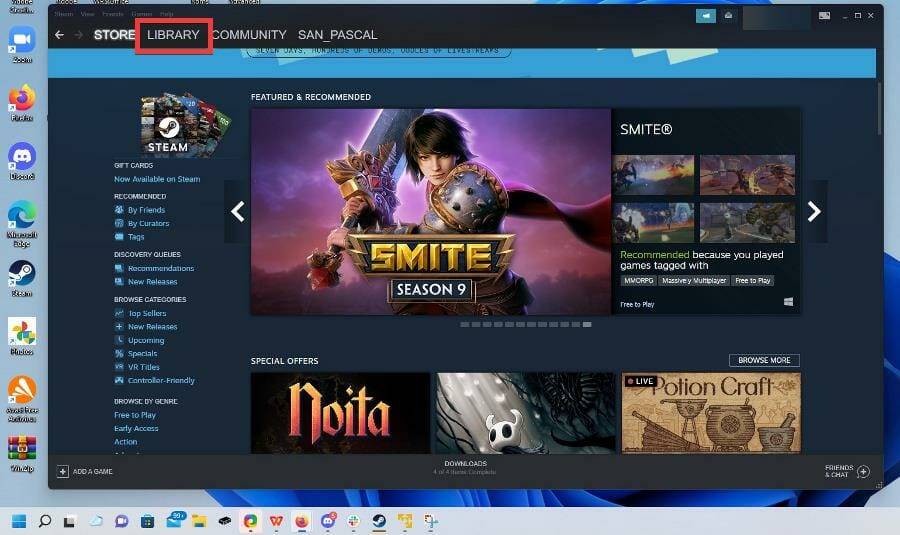
Task: Click the MMORPG tag
Action: pyautogui.click(x=638, y=281)
